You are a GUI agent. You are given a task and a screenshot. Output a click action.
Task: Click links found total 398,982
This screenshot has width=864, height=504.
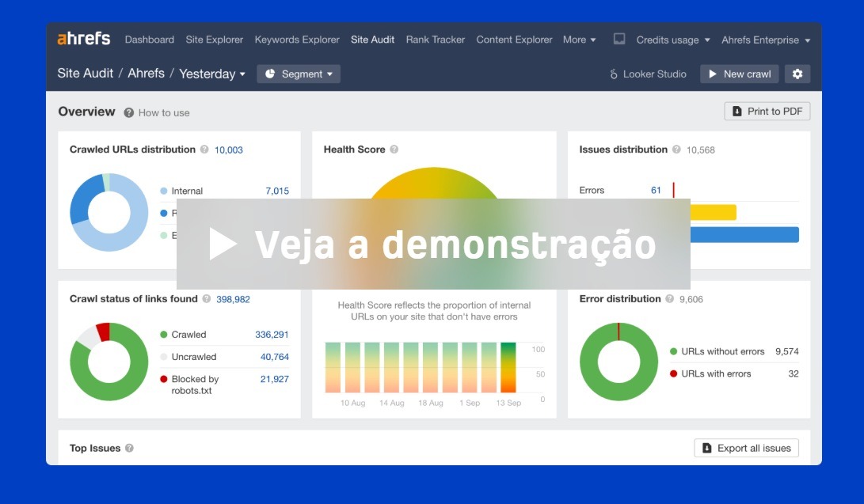click(x=233, y=299)
